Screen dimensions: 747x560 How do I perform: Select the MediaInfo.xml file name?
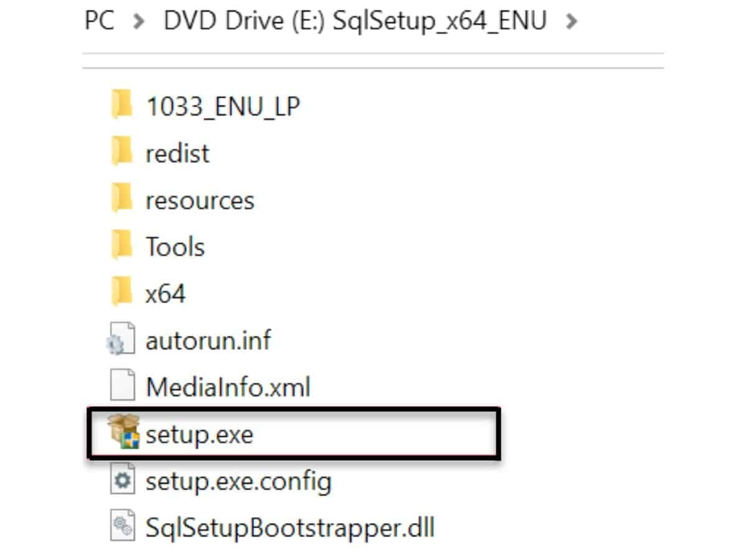pos(228,387)
